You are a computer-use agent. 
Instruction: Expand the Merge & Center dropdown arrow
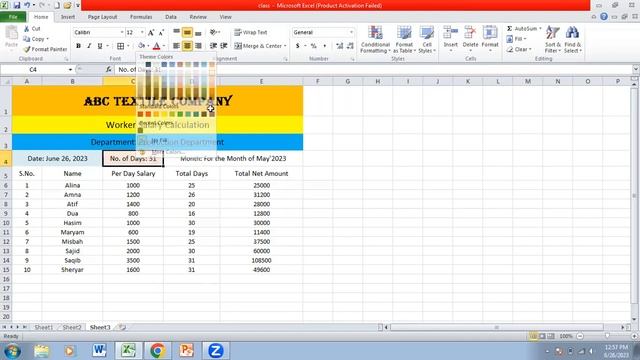[x=285, y=46]
